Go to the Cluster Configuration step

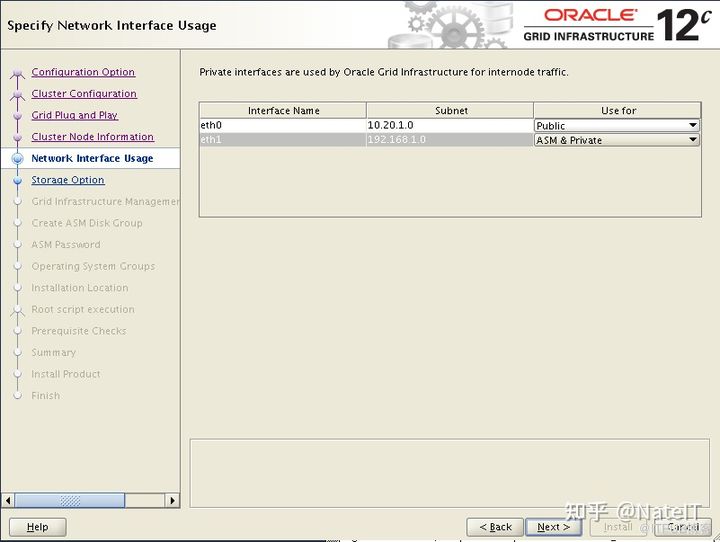tap(84, 94)
